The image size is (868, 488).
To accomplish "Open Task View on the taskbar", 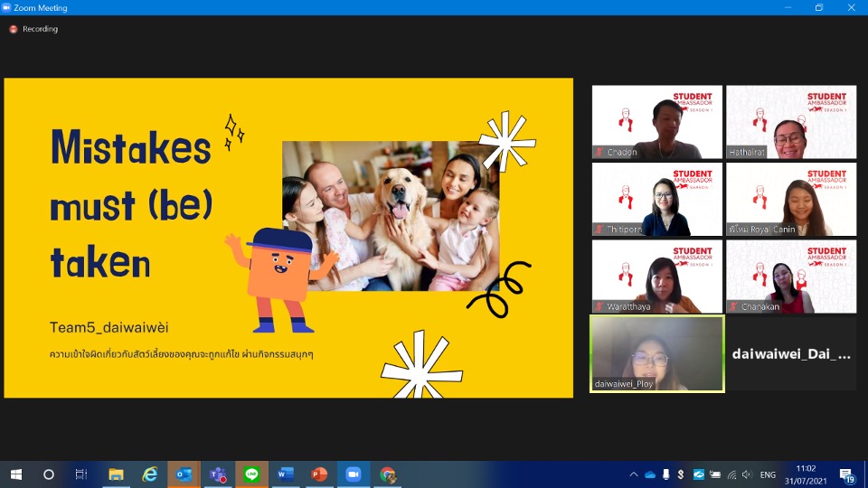I will tap(81, 474).
